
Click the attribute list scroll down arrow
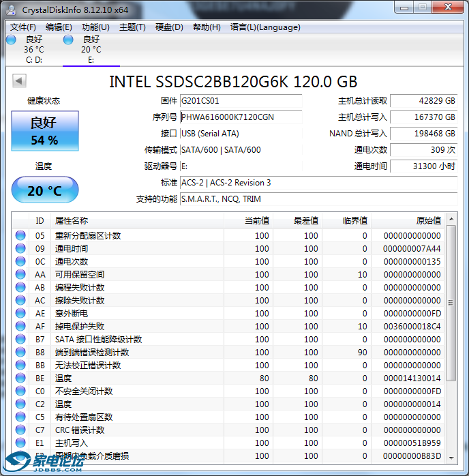[x=451, y=458]
